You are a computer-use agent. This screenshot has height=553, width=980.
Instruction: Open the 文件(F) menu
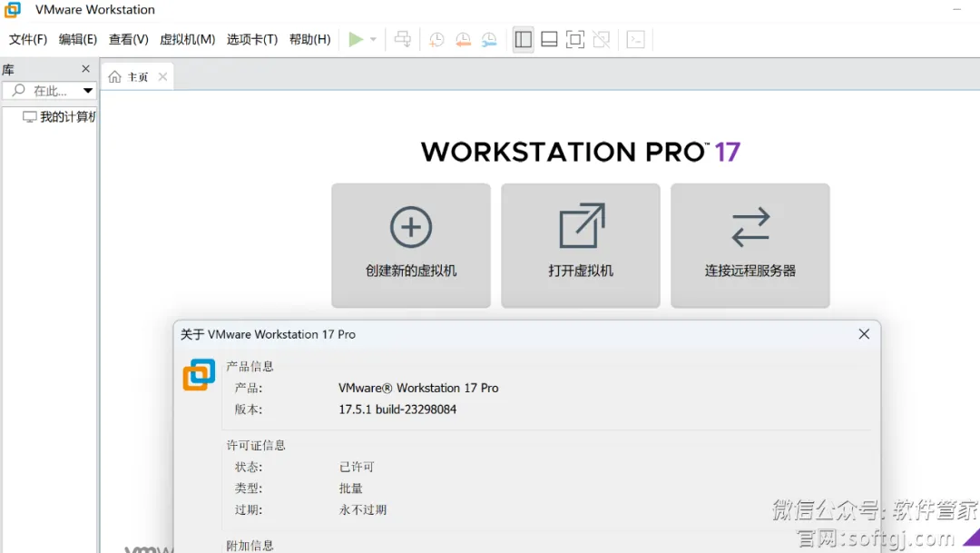tap(28, 39)
